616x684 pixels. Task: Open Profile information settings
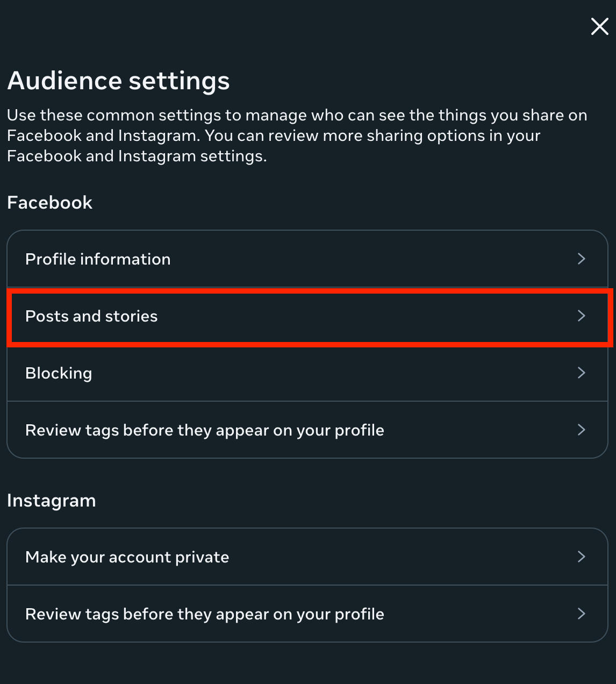tap(98, 259)
